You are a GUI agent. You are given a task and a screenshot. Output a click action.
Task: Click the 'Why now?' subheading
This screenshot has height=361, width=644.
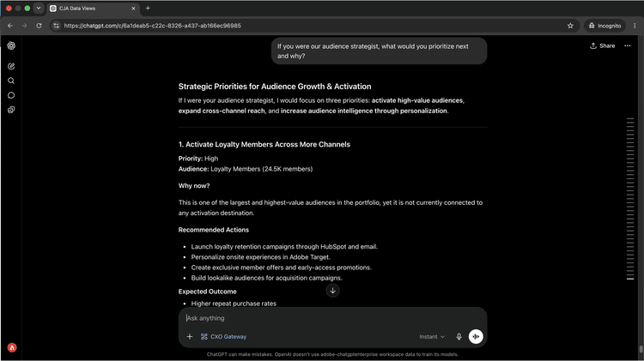pyautogui.click(x=194, y=186)
